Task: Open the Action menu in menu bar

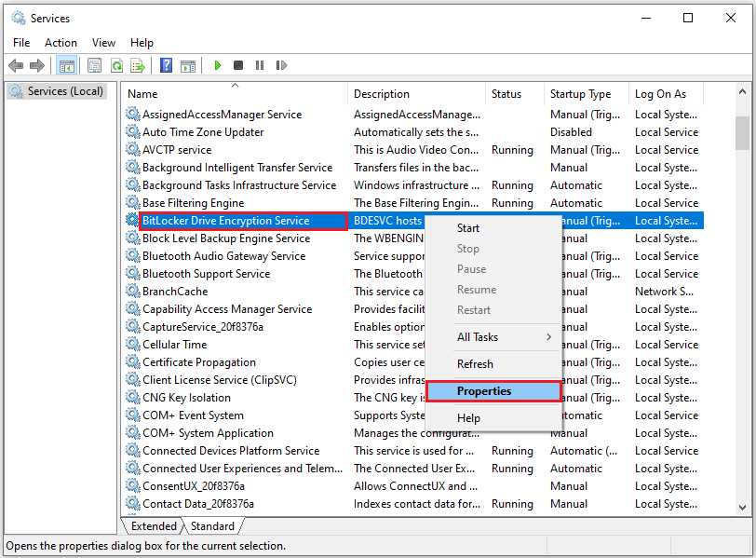Action: point(61,43)
